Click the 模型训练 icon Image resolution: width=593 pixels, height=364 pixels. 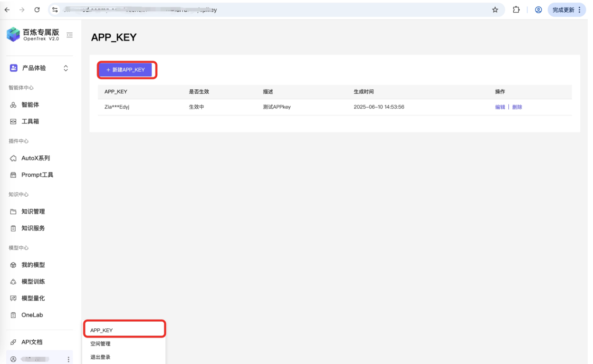pos(13,282)
